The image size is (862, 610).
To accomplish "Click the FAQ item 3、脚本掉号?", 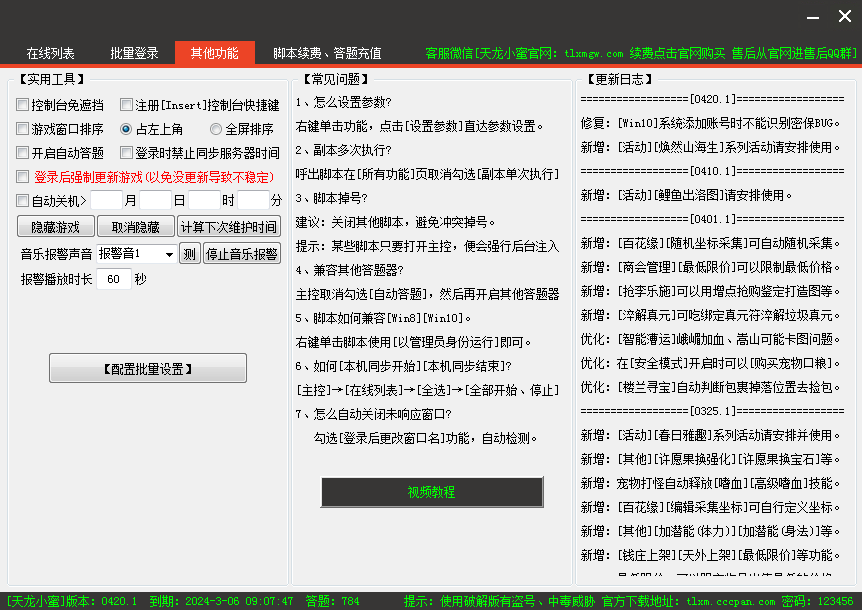I will pyautogui.click(x=331, y=198).
